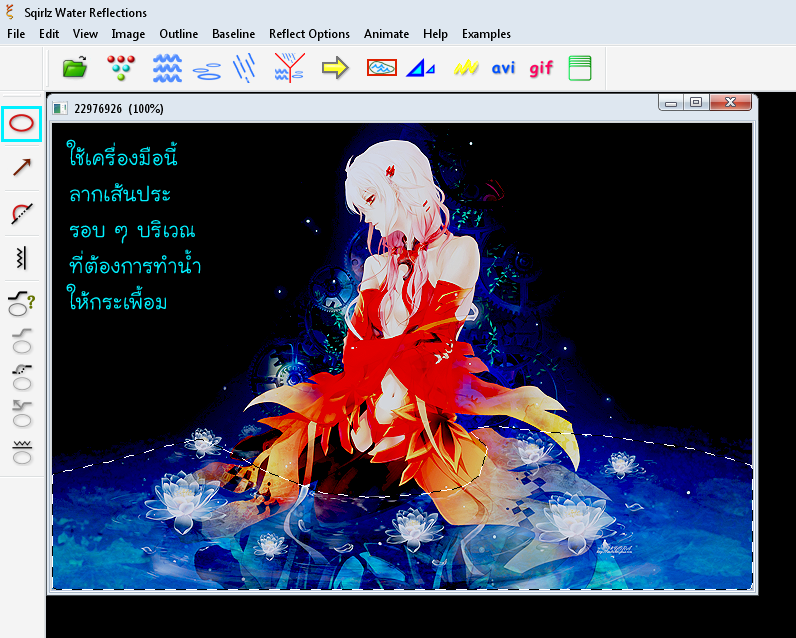The image size is (796, 638).
Task: Select the red arc with dotted line tool
Action: (22, 213)
